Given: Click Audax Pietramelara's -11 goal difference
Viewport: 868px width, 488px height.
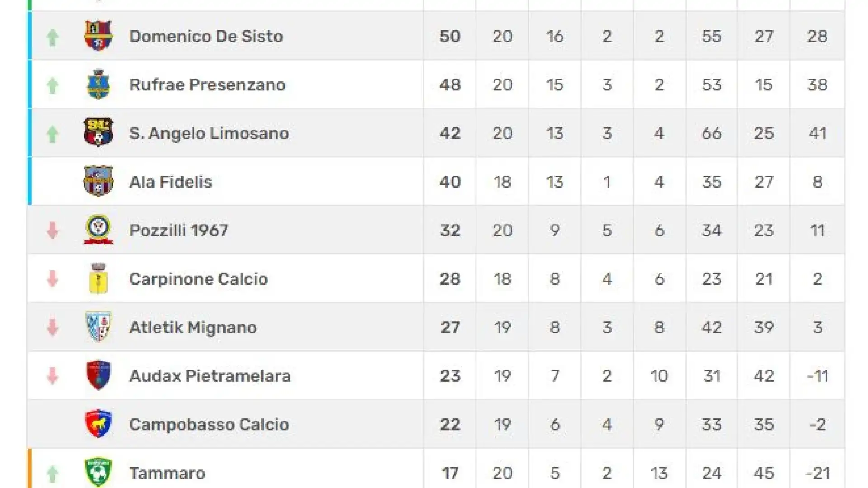Looking at the screenshot, I should click(x=817, y=376).
